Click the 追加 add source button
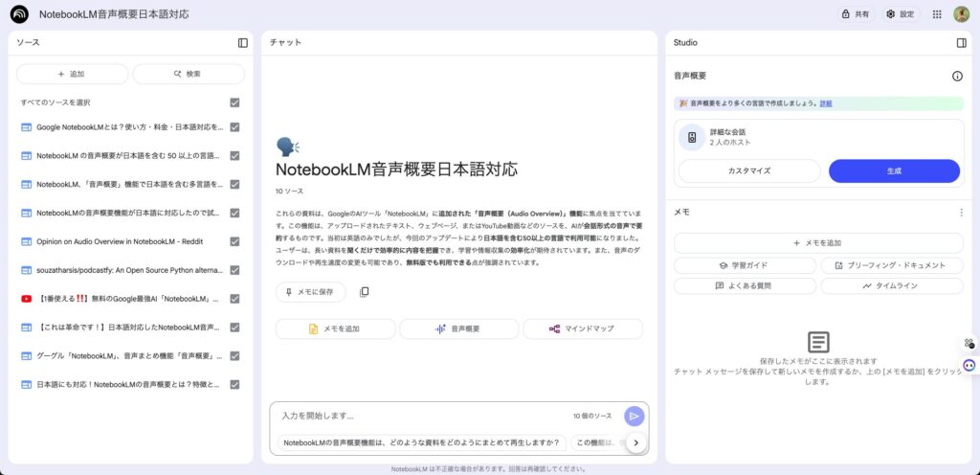 72,74
